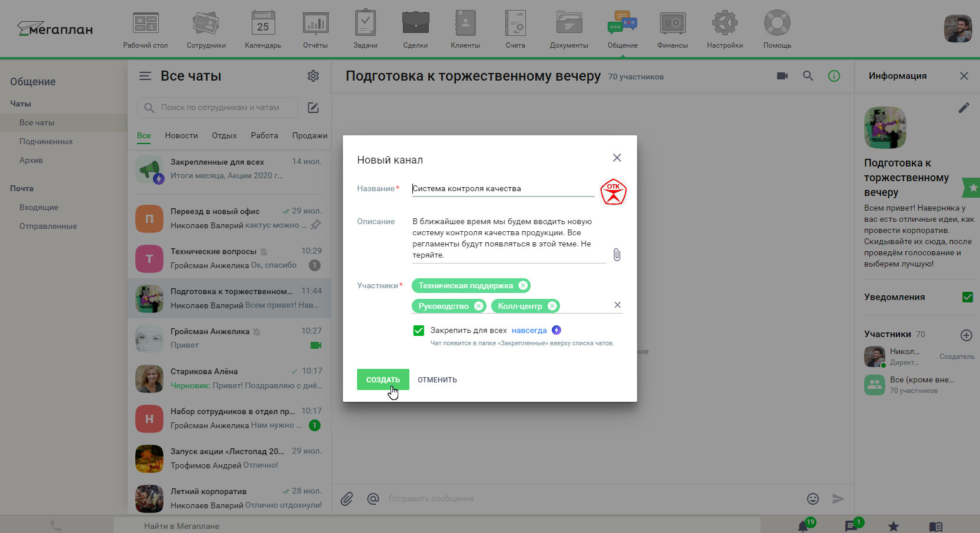Switch to the Работа chat tab
The width and height of the screenshot is (980, 533).
pos(264,135)
